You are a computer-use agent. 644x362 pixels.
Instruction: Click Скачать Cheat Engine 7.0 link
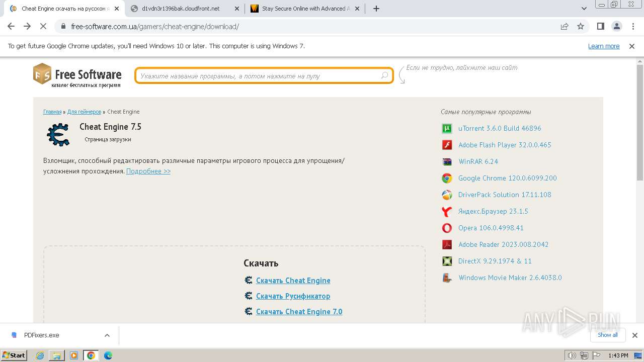tap(299, 312)
